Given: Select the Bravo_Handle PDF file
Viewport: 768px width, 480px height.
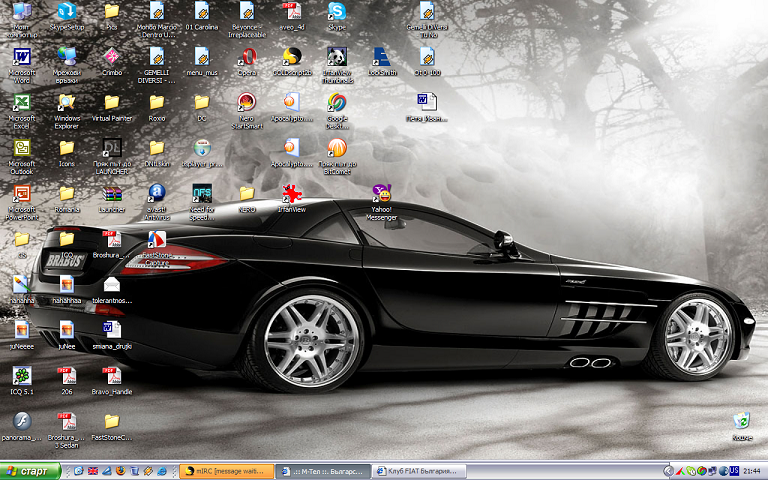Looking at the screenshot, I should point(112,376).
